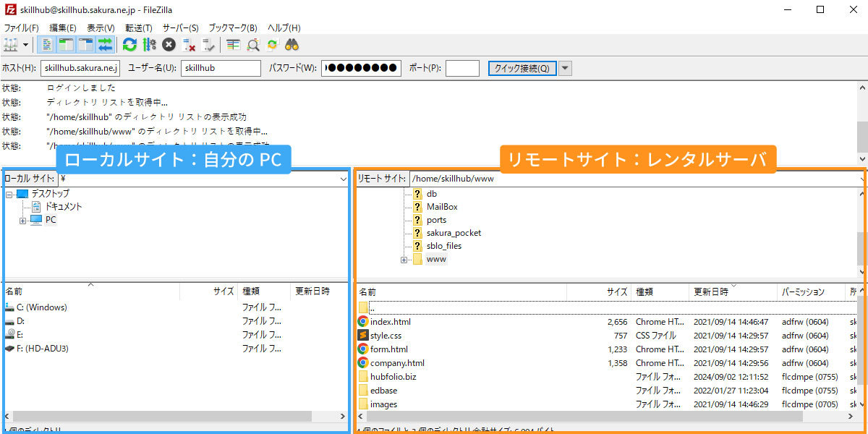Select the MailBox folder in remote tree
Image resolution: width=868 pixels, height=434 pixels.
tap(442, 207)
